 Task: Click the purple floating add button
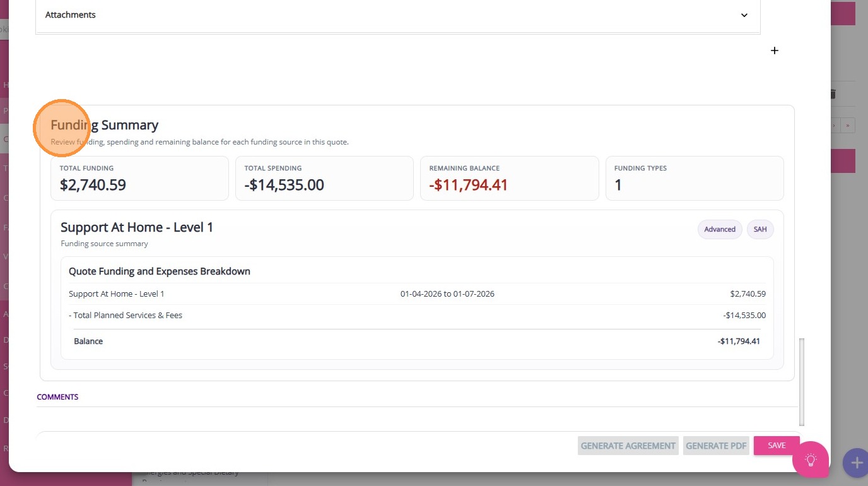(856, 463)
